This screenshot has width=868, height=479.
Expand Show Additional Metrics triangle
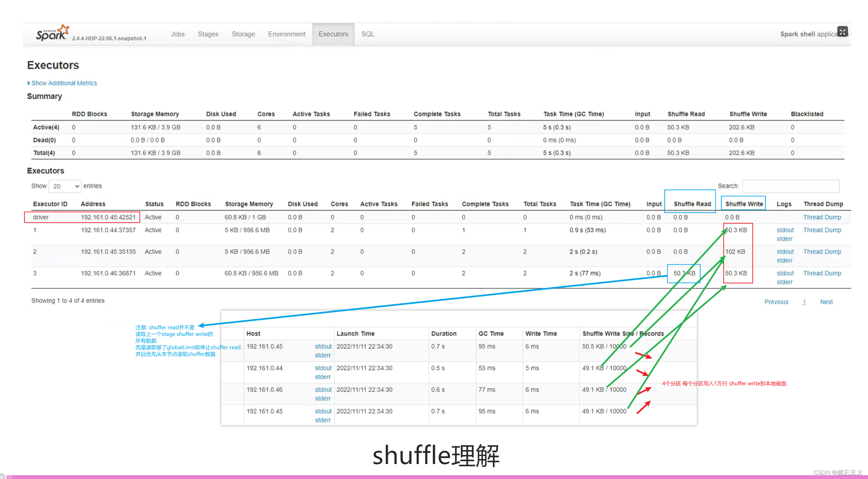click(x=29, y=83)
